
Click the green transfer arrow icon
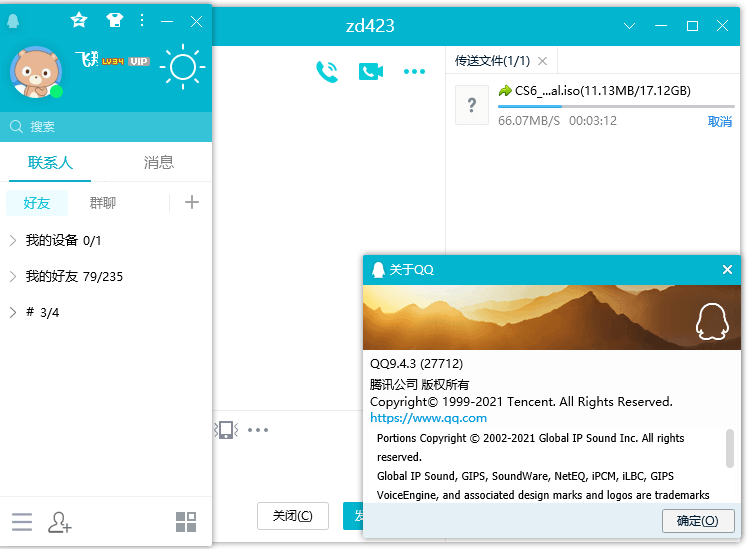505,90
